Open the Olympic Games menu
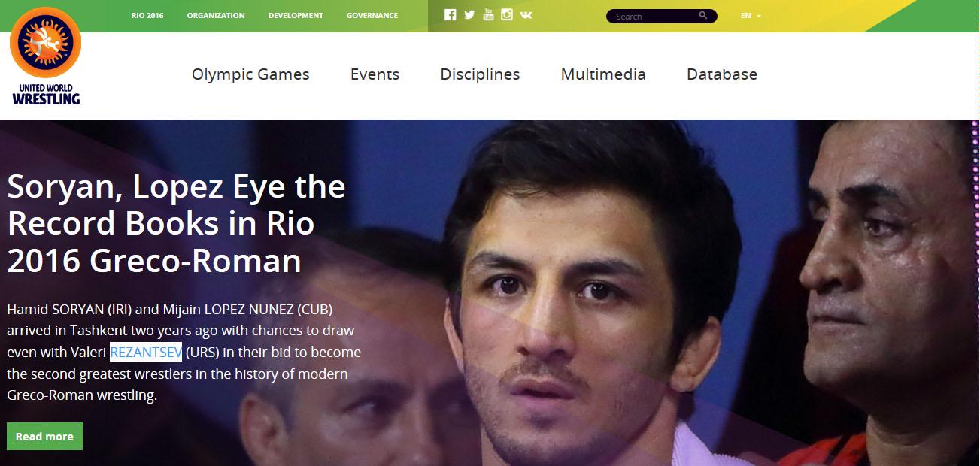Image resolution: width=980 pixels, height=466 pixels. tap(250, 74)
